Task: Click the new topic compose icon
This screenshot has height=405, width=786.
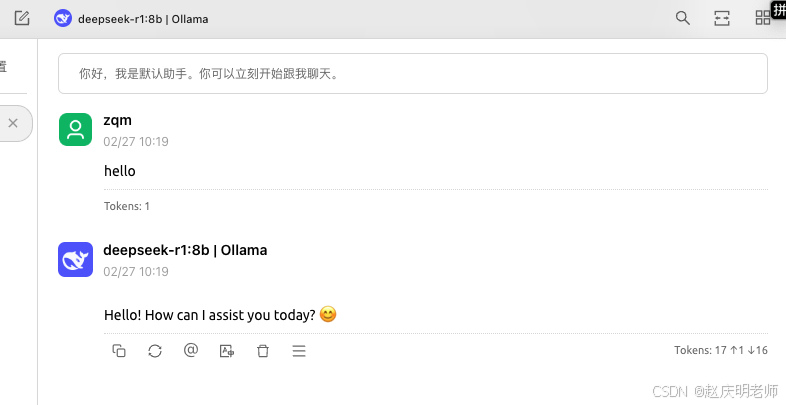Action: point(22,18)
